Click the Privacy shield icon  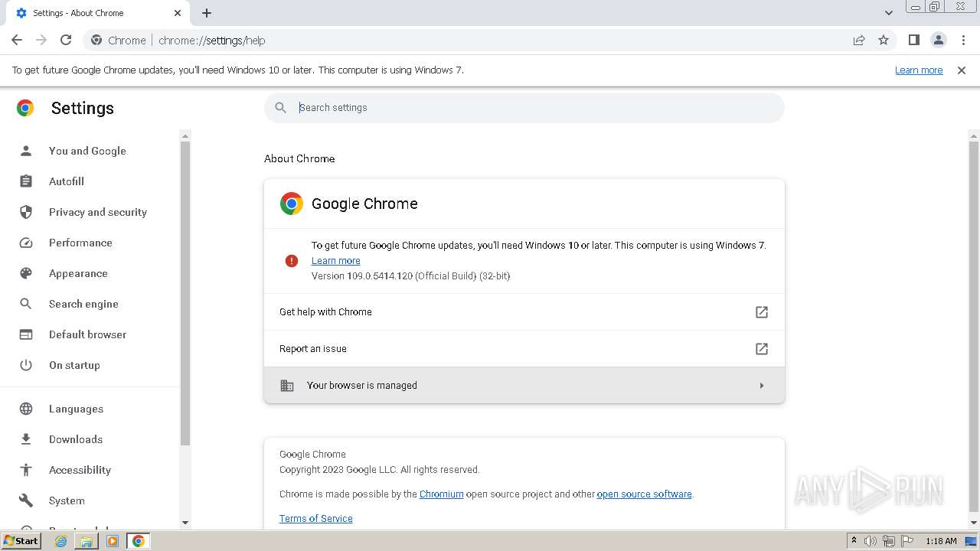click(26, 212)
